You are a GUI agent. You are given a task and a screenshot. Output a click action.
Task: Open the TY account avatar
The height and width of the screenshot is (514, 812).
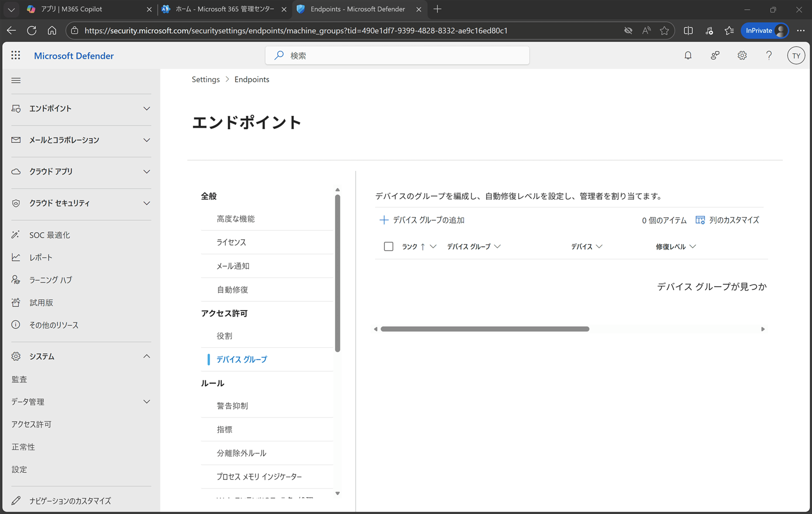[x=796, y=56]
